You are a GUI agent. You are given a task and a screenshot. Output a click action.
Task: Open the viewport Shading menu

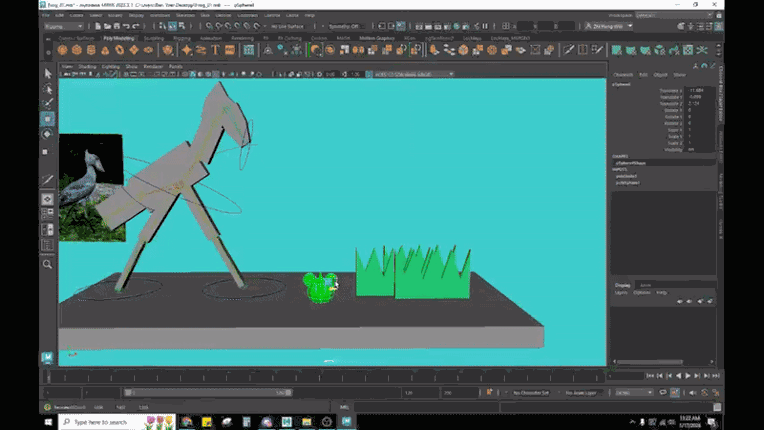tap(87, 67)
